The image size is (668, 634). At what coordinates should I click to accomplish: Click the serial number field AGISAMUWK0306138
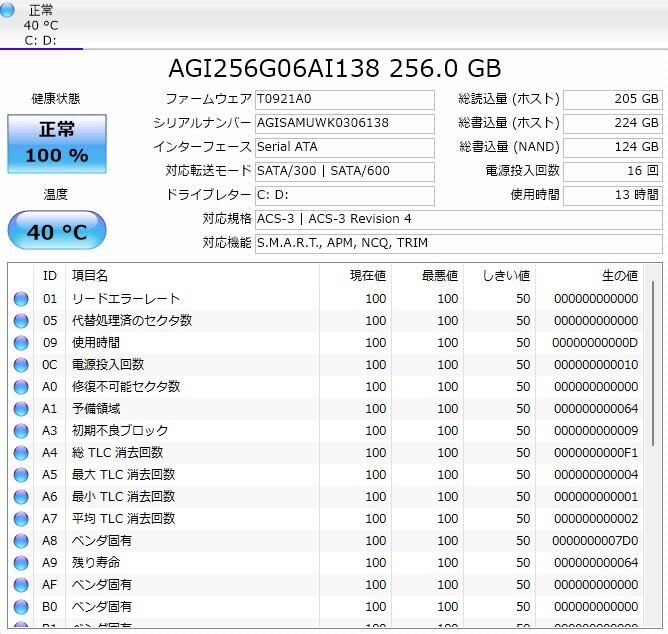[344, 123]
